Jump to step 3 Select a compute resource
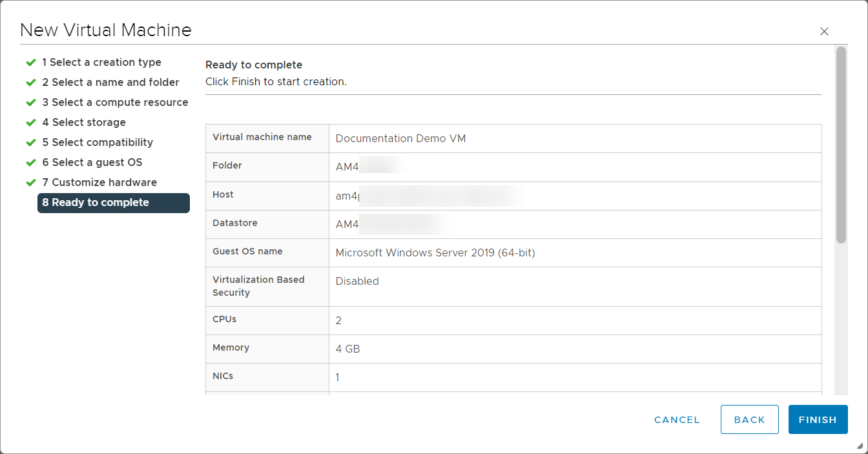Image resolution: width=868 pixels, height=454 pixels. [115, 103]
